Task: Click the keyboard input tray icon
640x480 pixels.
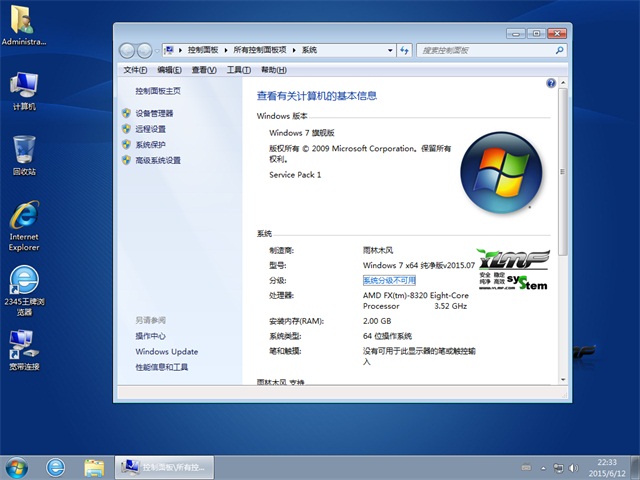Action: (x=527, y=468)
